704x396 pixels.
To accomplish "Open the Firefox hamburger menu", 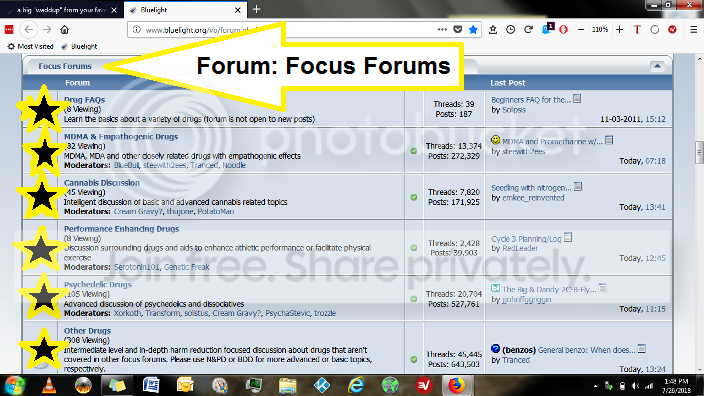I will [693, 30].
